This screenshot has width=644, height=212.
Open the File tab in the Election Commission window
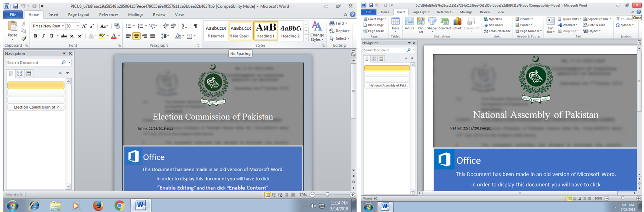tap(13, 15)
